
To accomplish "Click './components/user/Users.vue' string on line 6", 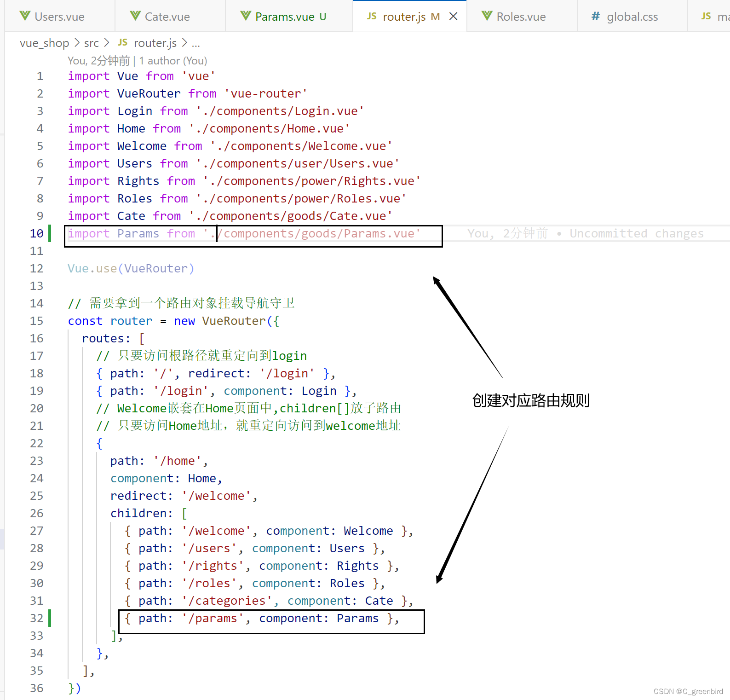I will (x=298, y=163).
